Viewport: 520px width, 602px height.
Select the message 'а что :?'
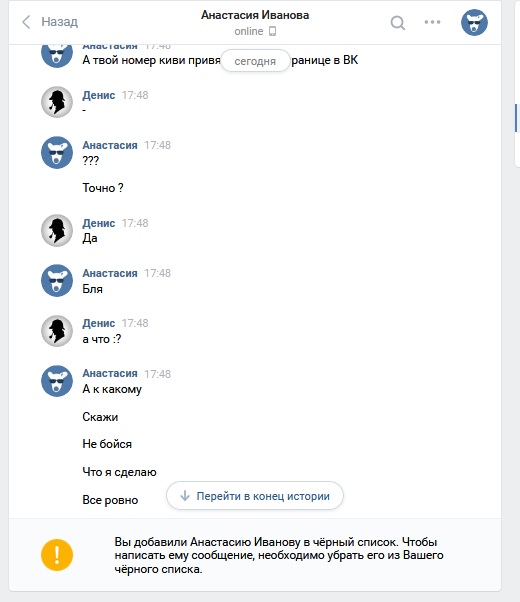102,339
